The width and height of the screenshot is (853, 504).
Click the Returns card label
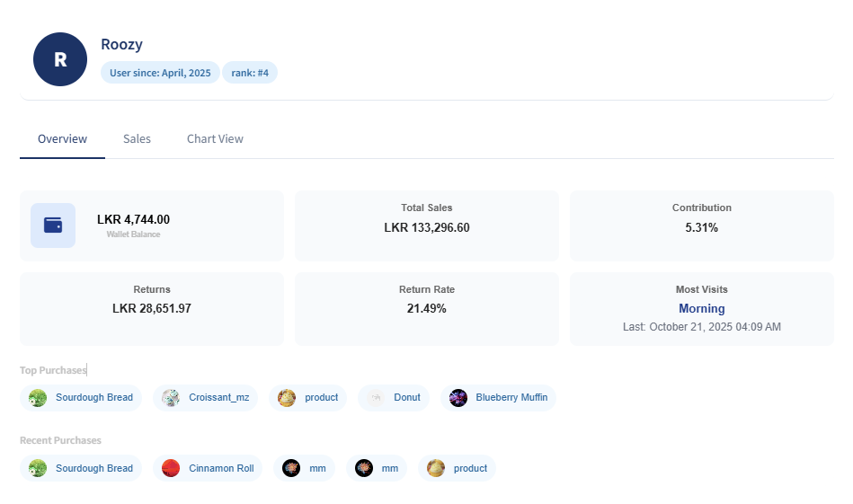152,289
